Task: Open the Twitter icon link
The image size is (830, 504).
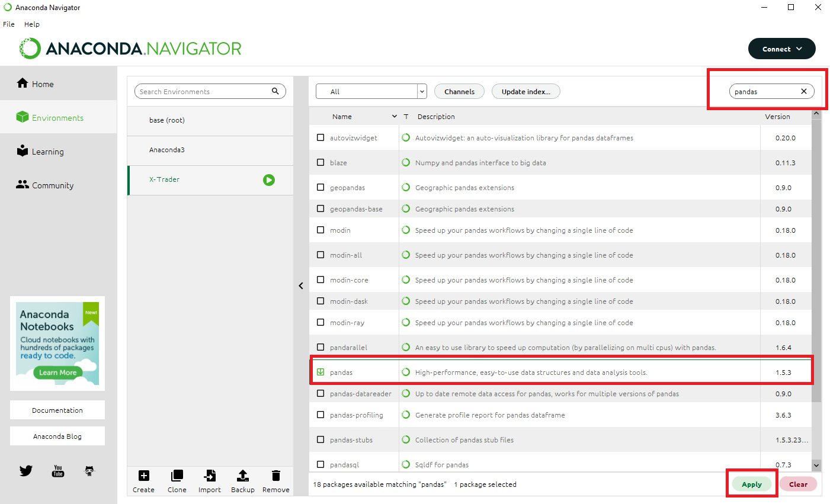Action: [x=26, y=471]
